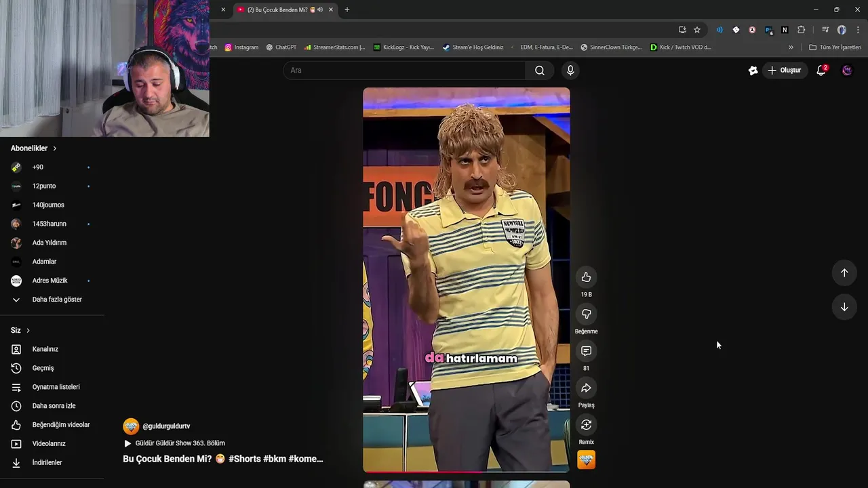
Task: Click the #Shorts hashtag in the title
Action: click(244, 459)
